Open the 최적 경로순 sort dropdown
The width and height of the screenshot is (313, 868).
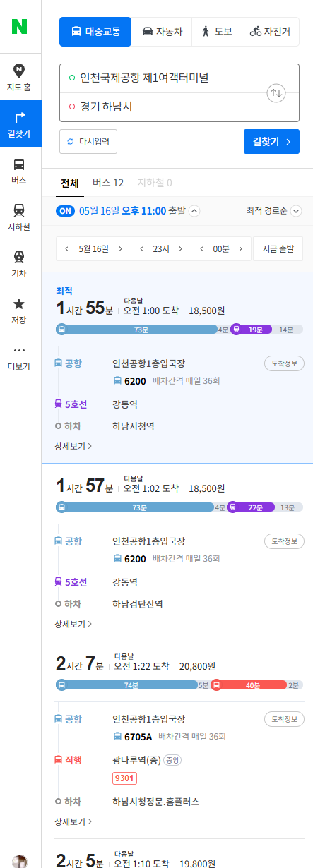(274, 210)
